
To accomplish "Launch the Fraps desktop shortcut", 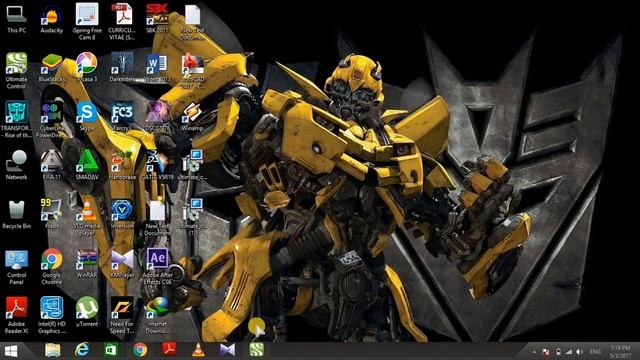I will pyautogui.click(x=51, y=215).
